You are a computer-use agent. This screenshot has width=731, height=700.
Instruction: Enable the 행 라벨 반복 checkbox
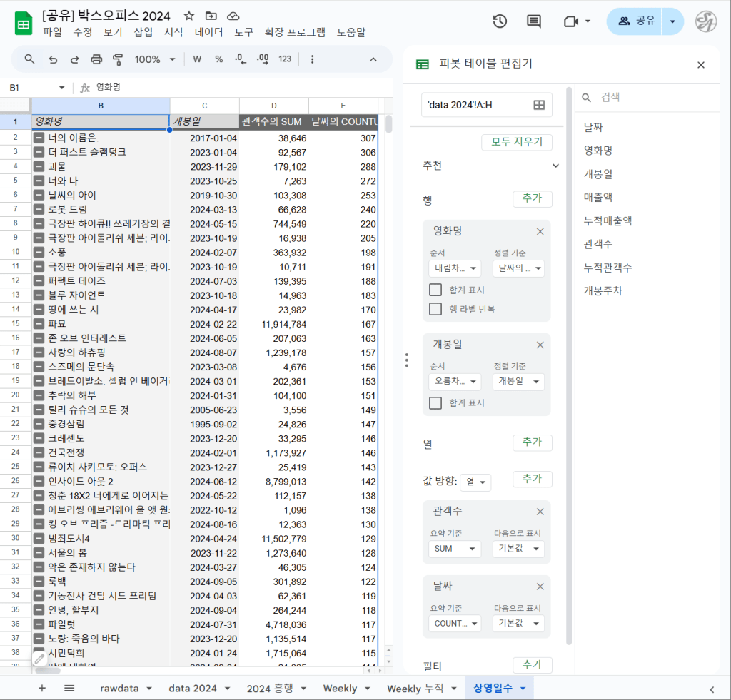pyautogui.click(x=435, y=309)
